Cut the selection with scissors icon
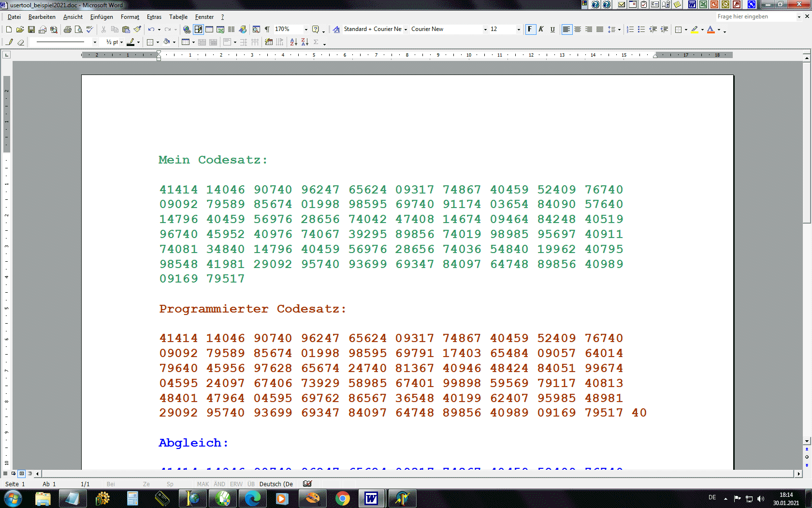This screenshot has width=812, height=508. tap(103, 30)
